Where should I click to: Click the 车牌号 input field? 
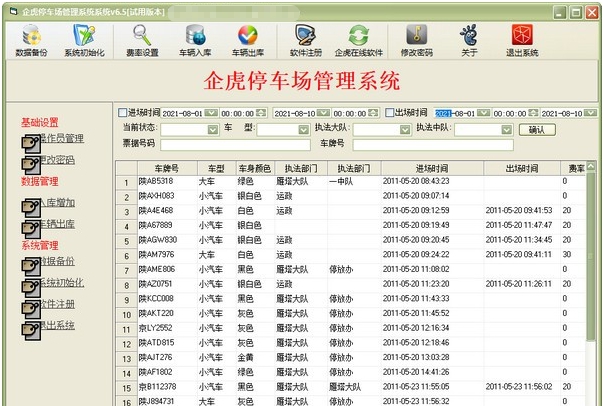click(x=433, y=145)
